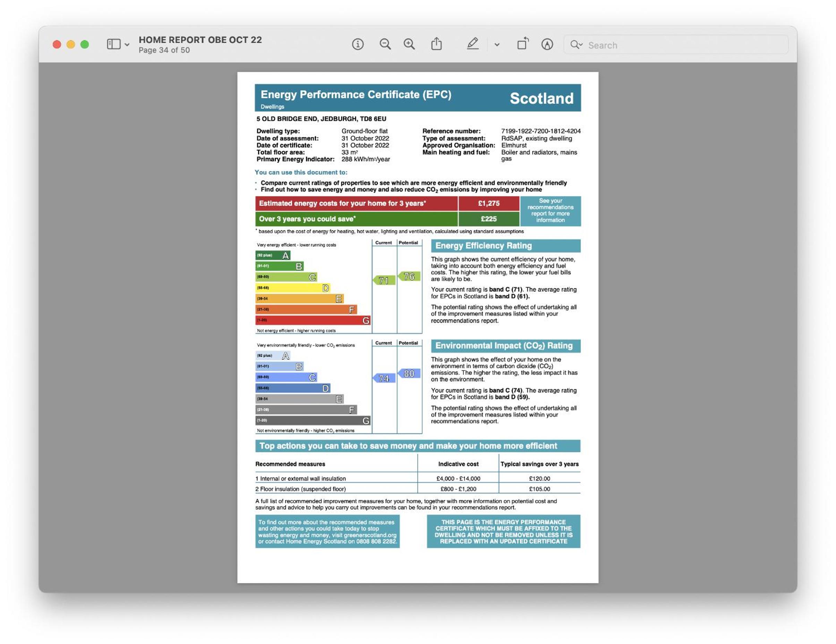Activate the Markup pen tool
Screen dimensions: 836x644
473,44
